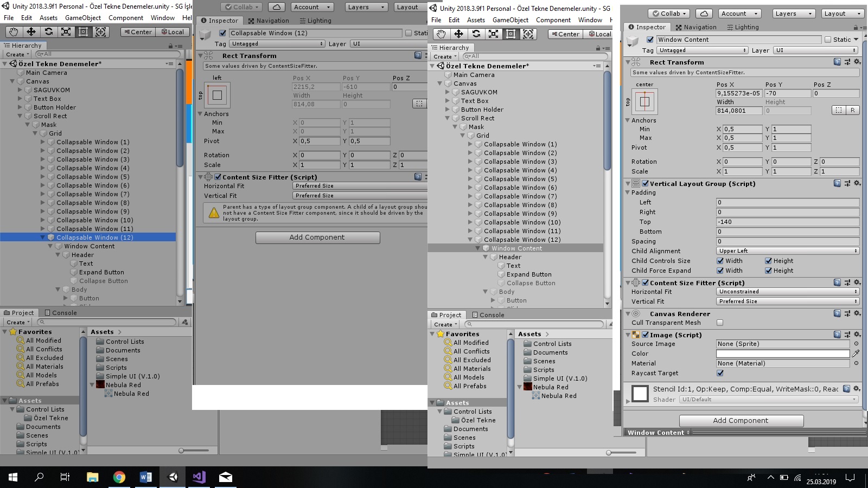The width and height of the screenshot is (868, 488).
Task: Open the Image Color swatch
Action: click(782, 354)
